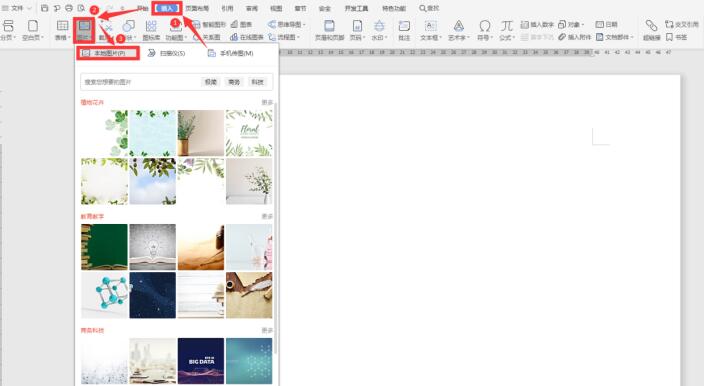Click the first category tag beside search
This screenshot has height=386, width=705.
click(210, 82)
